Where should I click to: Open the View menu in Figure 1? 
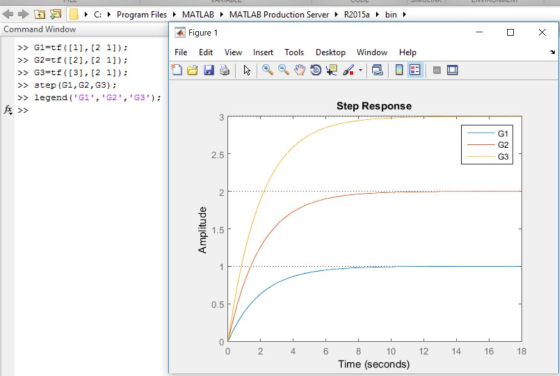(233, 52)
